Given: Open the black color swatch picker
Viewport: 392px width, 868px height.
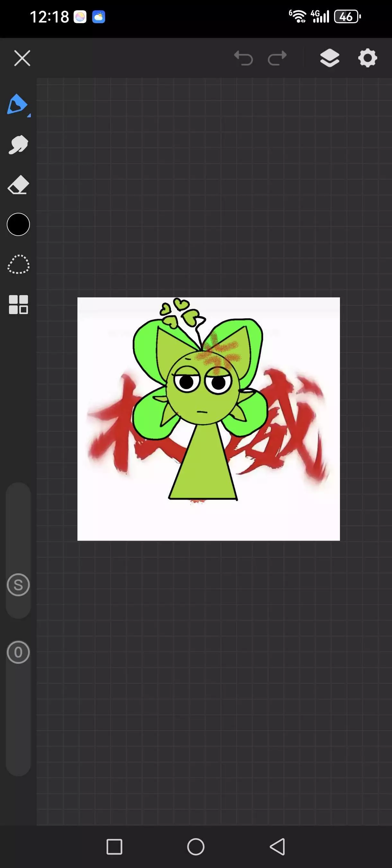Looking at the screenshot, I should tap(18, 224).
